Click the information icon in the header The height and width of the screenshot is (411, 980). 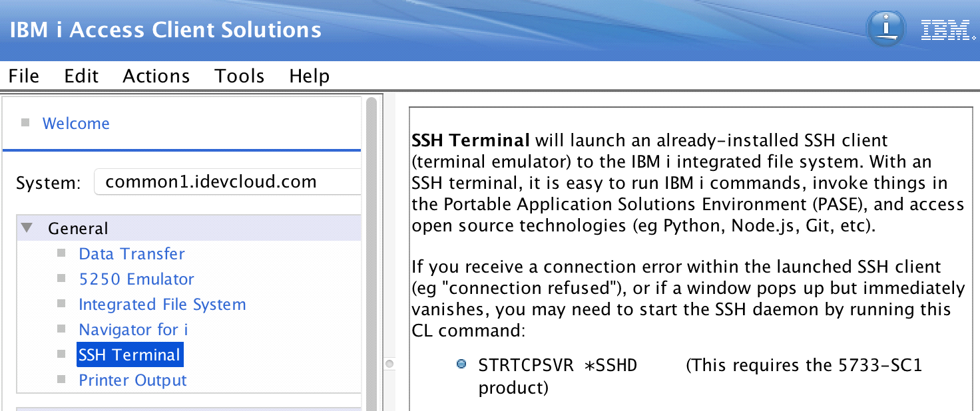[x=885, y=29]
